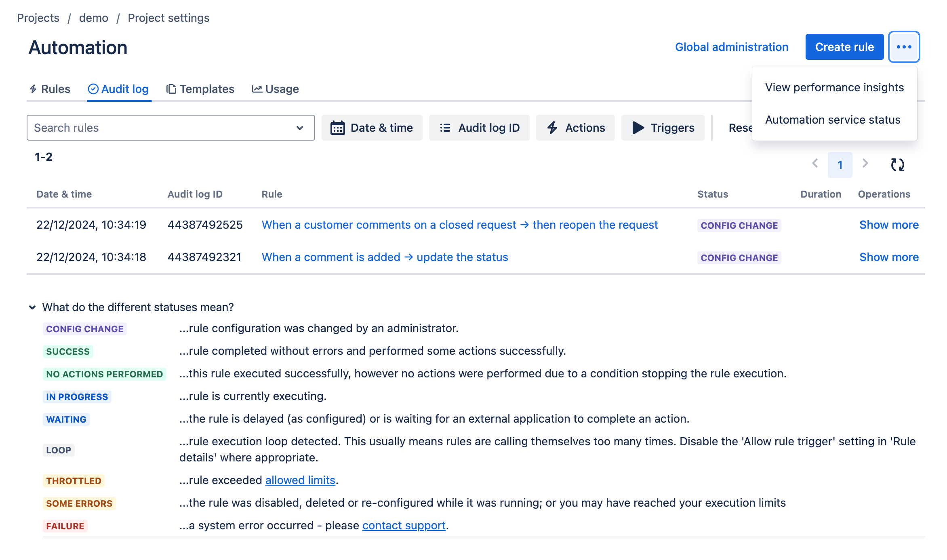
Task: Open Global administration link
Action: [732, 47]
